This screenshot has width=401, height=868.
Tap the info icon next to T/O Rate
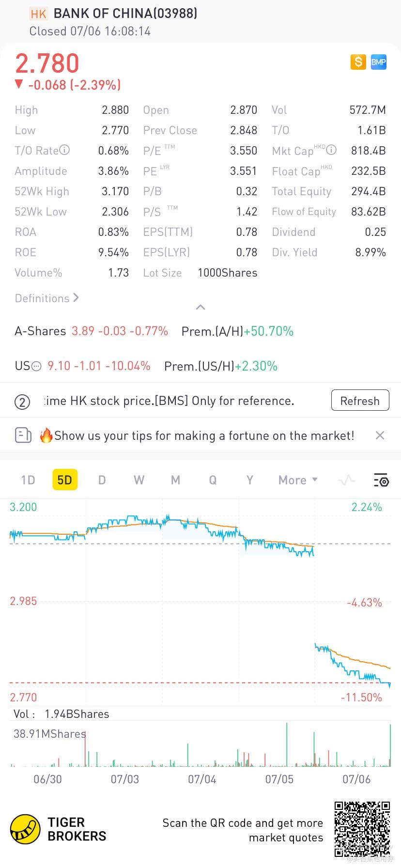click(64, 150)
